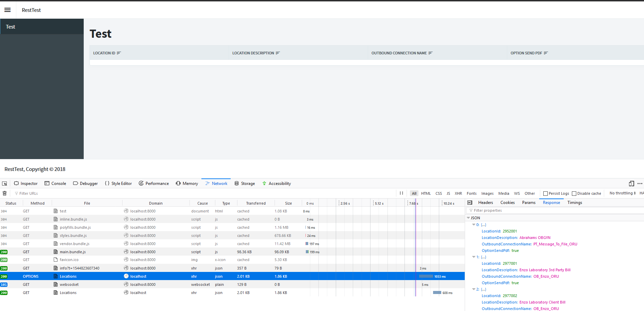644x311 pixels.
Task: Filter requests by XHR
Action: (x=458, y=193)
